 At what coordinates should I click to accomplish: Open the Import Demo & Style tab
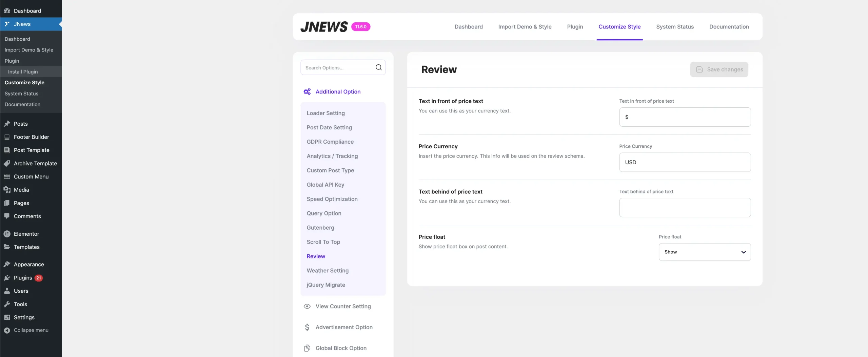pos(525,27)
